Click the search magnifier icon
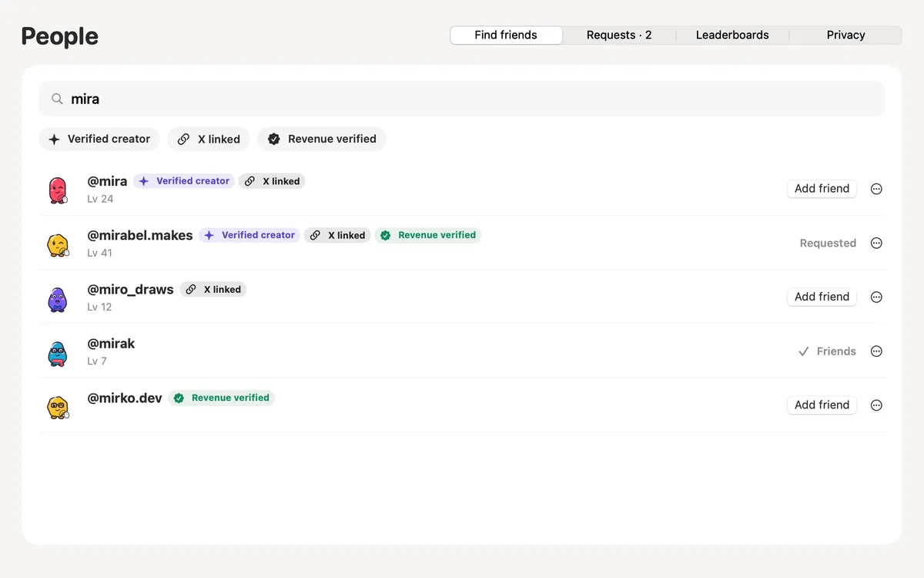Image resolution: width=924 pixels, height=578 pixels. (x=57, y=99)
